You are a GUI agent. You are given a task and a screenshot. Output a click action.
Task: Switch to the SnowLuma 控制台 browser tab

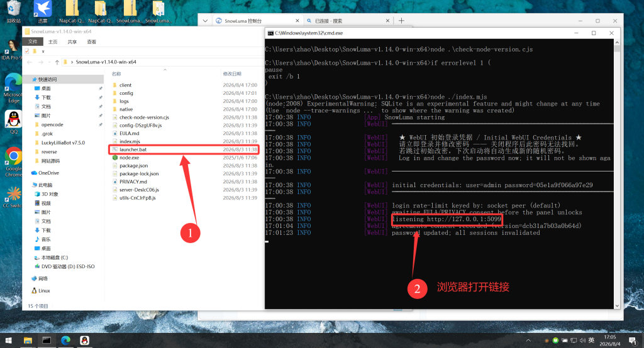tap(257, 21)
